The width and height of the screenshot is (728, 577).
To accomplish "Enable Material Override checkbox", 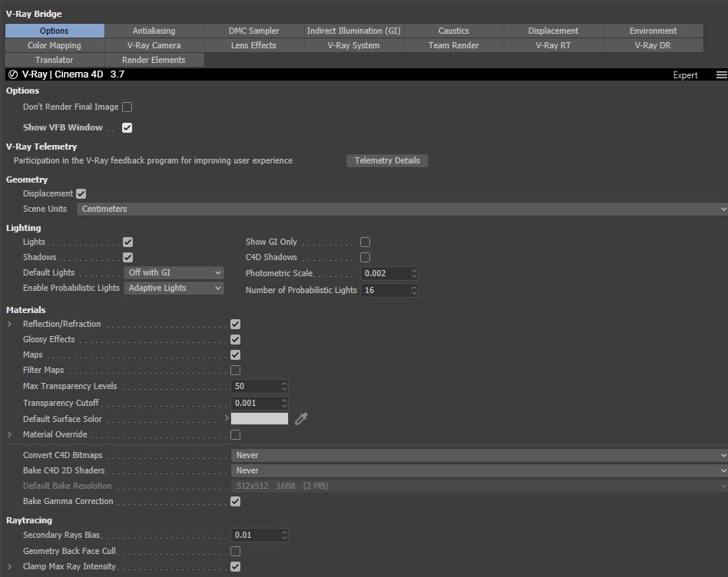I will point(236,434).
